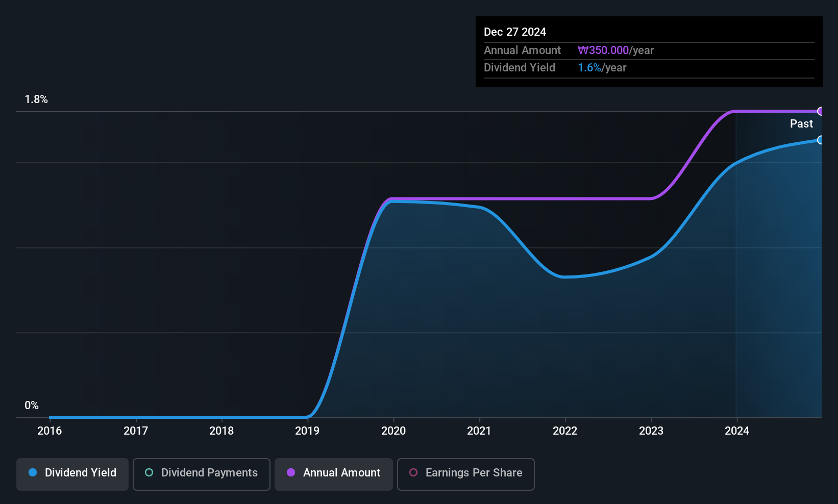Click the Dec 27 2024 tooltip date
Image resolution: width=838 pixels, height=504 pixels.
(515, 32)
